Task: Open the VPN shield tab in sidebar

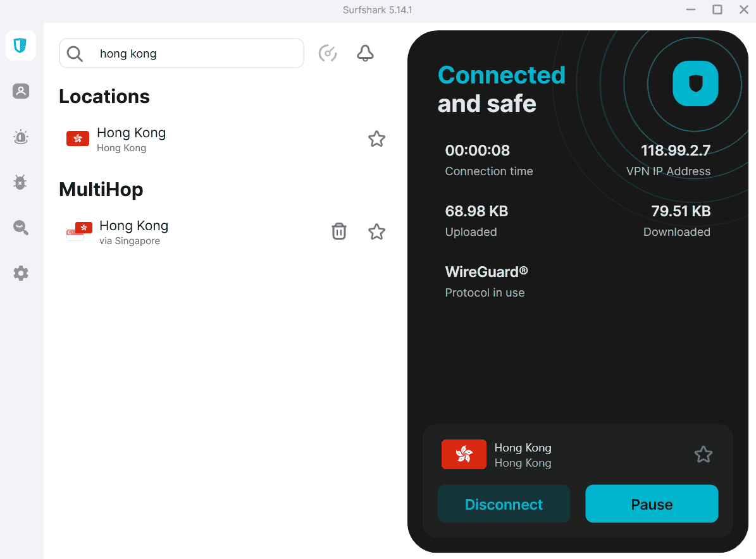Action: click(x=20, y=46)
